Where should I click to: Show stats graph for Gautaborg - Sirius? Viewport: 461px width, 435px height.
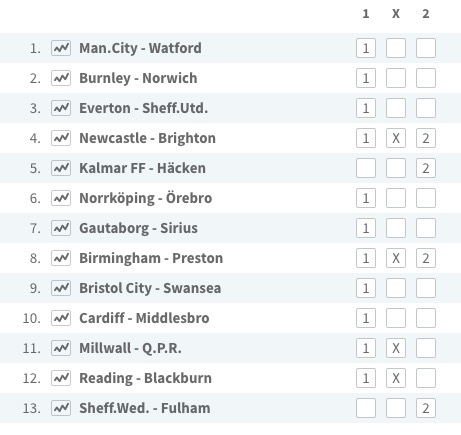click(61, 228)
